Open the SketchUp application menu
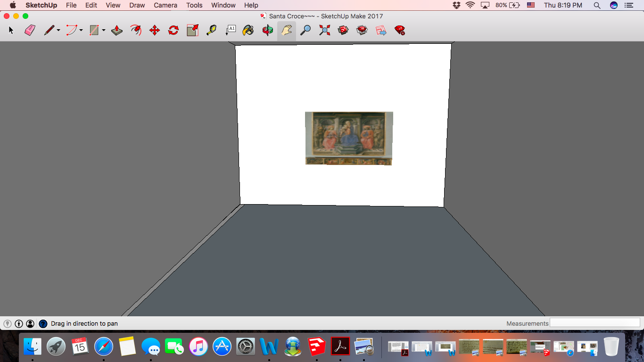 point(41,5)
